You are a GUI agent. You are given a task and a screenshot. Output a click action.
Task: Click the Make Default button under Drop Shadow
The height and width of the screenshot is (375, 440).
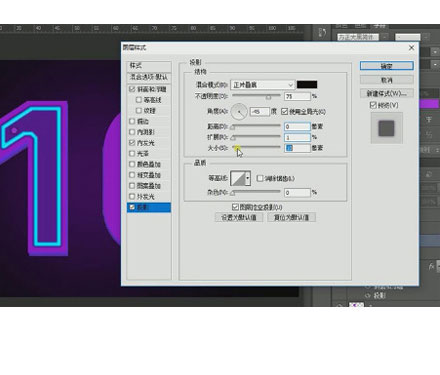(239, 218)
